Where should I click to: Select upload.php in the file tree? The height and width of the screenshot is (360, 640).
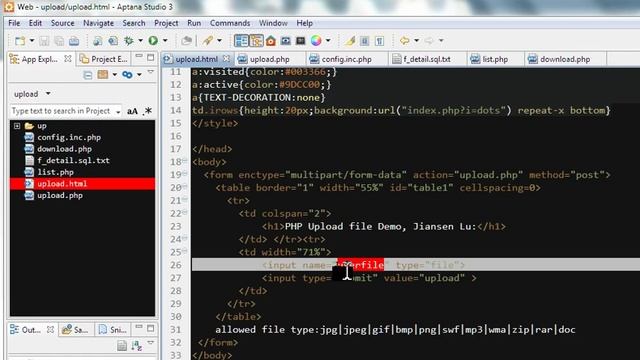(x=60, y=195)
